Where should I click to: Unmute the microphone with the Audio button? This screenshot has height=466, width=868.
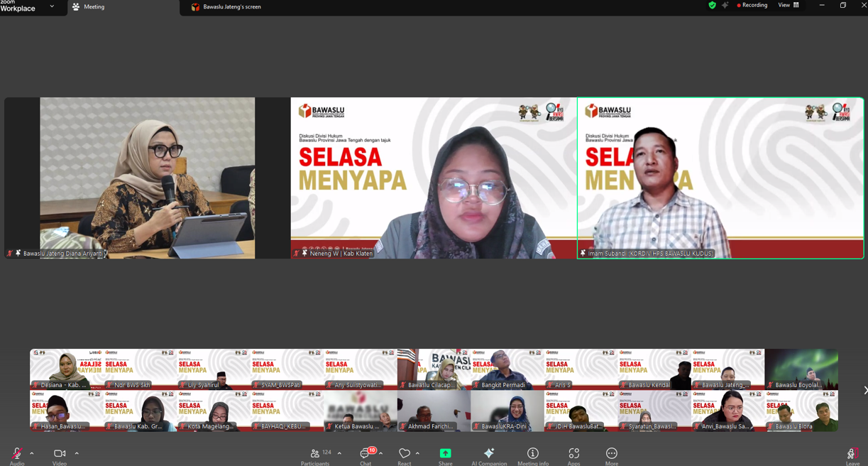(x=16, y=454)
